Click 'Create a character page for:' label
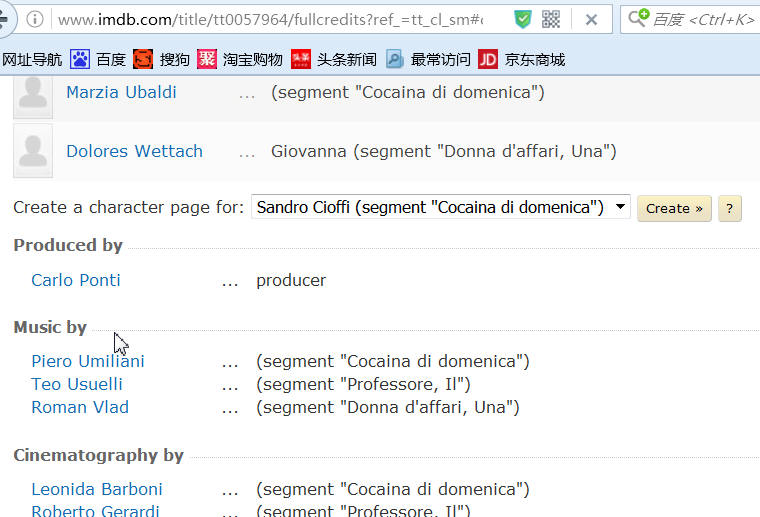 pyautogui.click(x=128, y=207)
